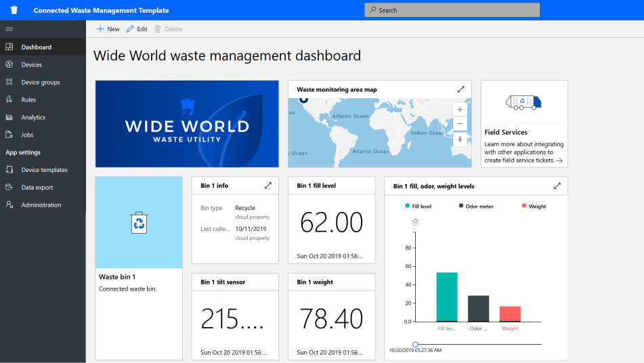Expand the Waste monitoring area map
Viewport: 644px width, 363px height.
(x=461, y=89)
